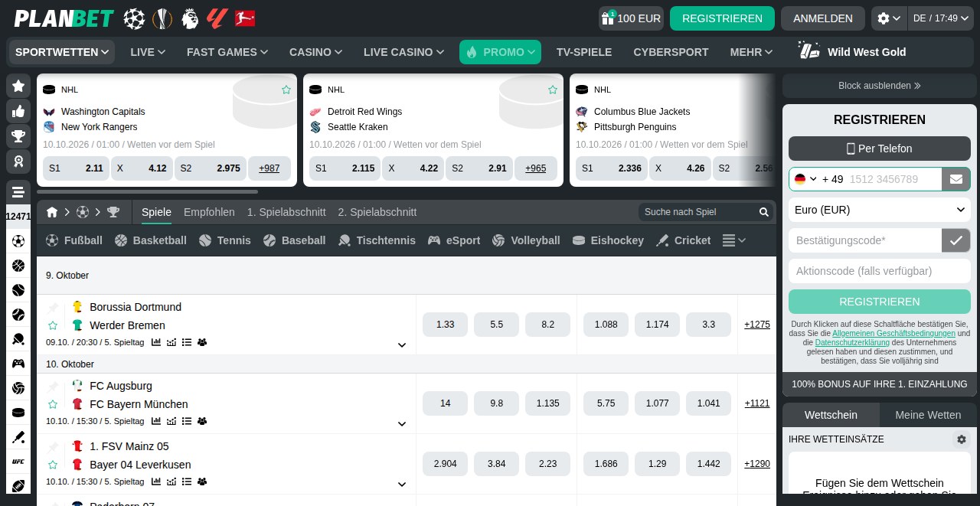The height and width of the screenshot is (506, 980).
Task: Open trophy icon in left sidebar
Action: pos(18,136)
